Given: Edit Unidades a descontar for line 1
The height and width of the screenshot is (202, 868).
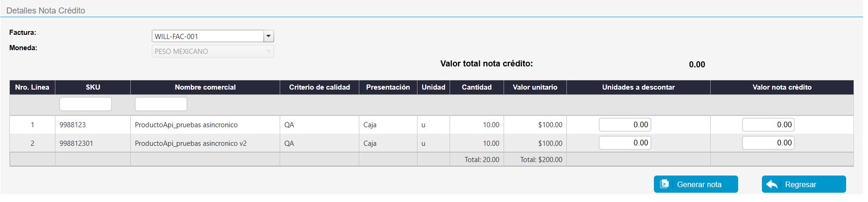Looking at the screenshot, I should click(x=625, y=124).
